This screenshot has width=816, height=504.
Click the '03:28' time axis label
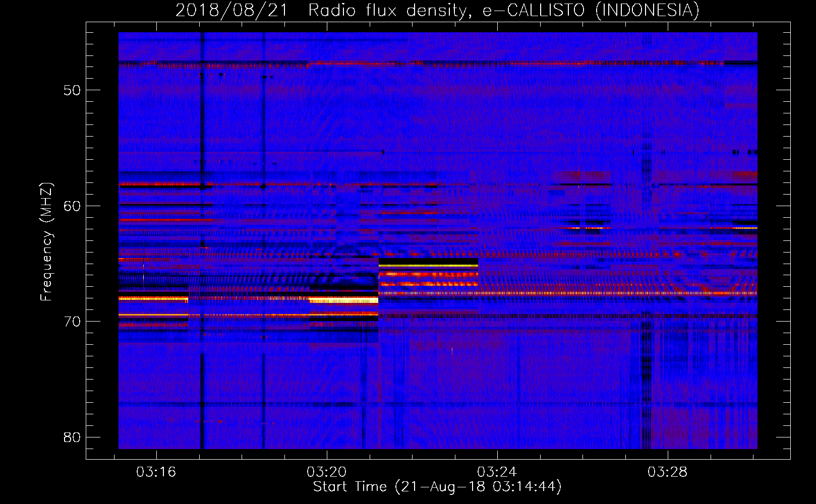click(667, 472)
